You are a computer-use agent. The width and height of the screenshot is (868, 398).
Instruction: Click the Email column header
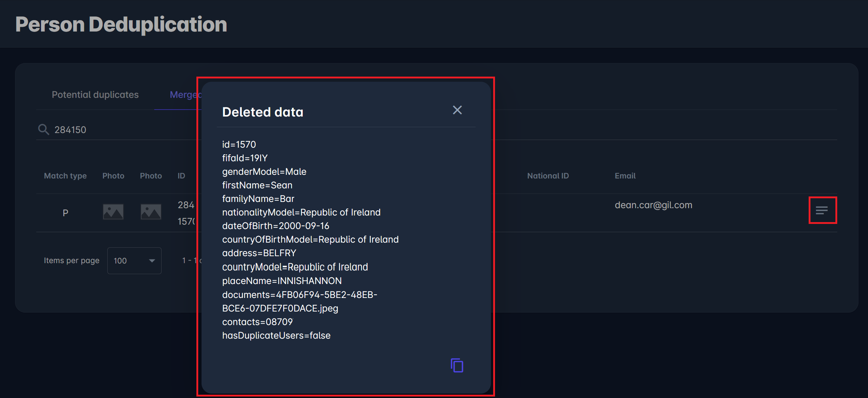(625, 176)
